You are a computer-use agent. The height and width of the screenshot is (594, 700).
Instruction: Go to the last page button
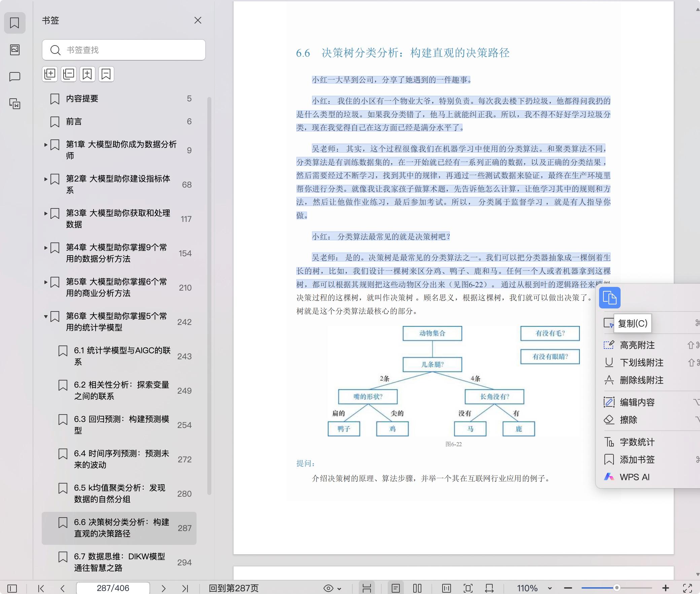click(185, 588)
